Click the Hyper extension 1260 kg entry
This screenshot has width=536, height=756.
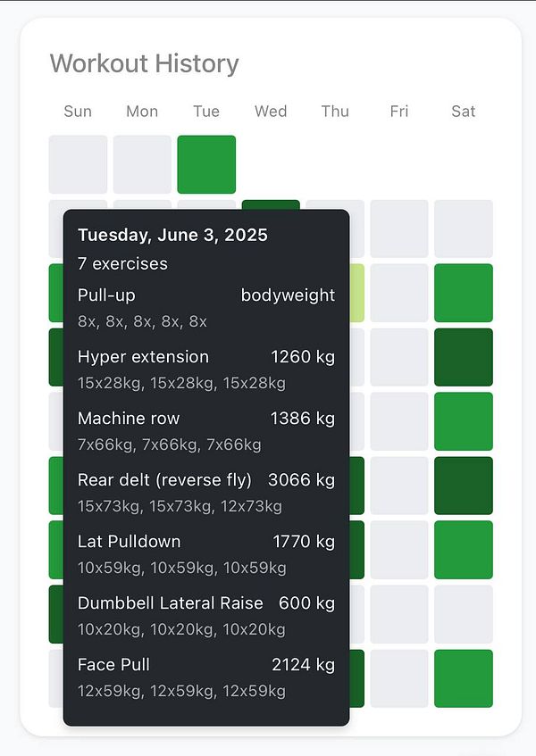pyautogui.click(x=145, y=356)
